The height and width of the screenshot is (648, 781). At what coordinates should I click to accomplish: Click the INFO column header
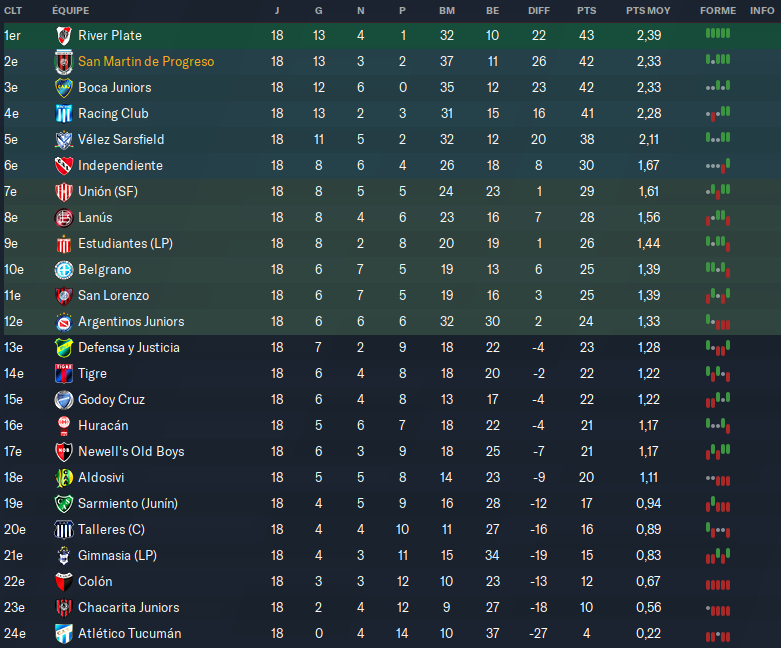(x=761, y=10)
